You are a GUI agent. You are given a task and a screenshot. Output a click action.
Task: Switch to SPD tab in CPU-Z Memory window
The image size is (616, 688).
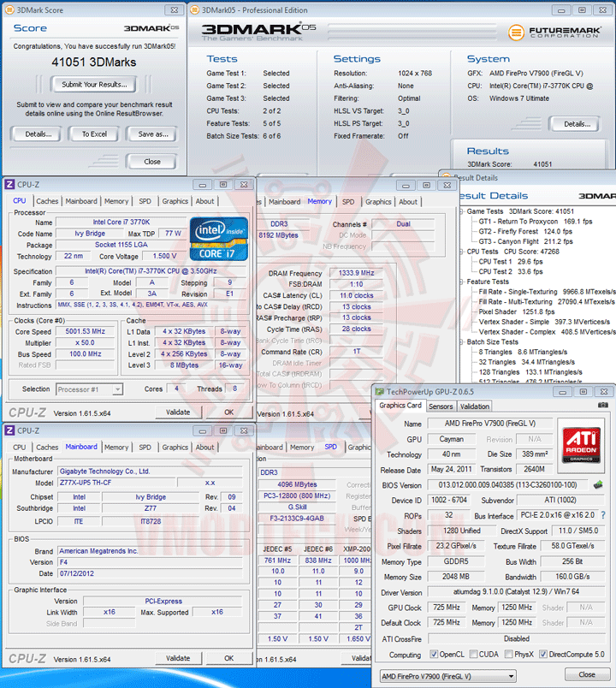pos(348,202)
